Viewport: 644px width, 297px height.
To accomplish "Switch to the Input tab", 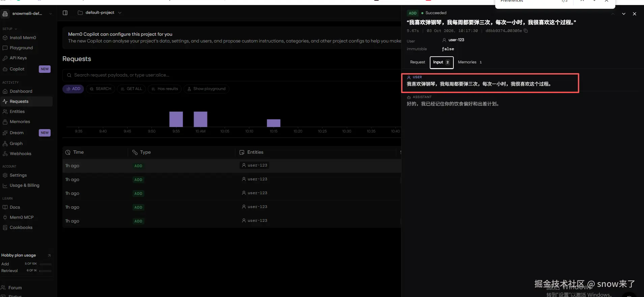I will (x=441, y=62).
